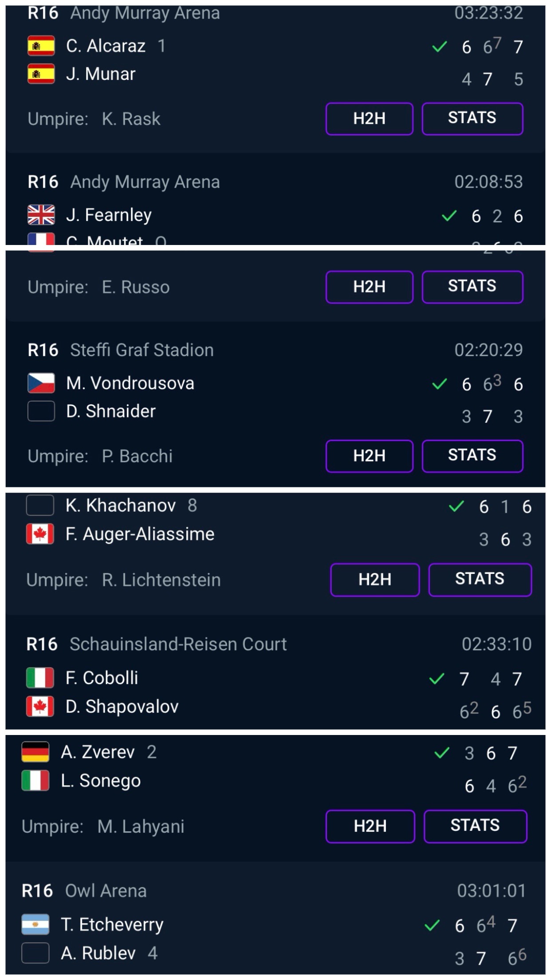Click Spain flag beside J. Munar
The image size is (551, 980).
coord(41,74)
